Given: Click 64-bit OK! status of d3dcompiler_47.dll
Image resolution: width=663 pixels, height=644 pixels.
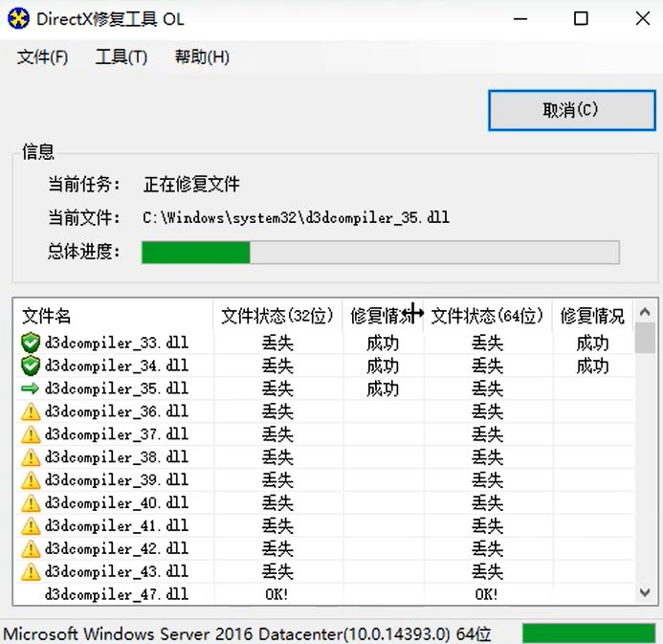Looking at the screenshot, I should pos(487,594).
